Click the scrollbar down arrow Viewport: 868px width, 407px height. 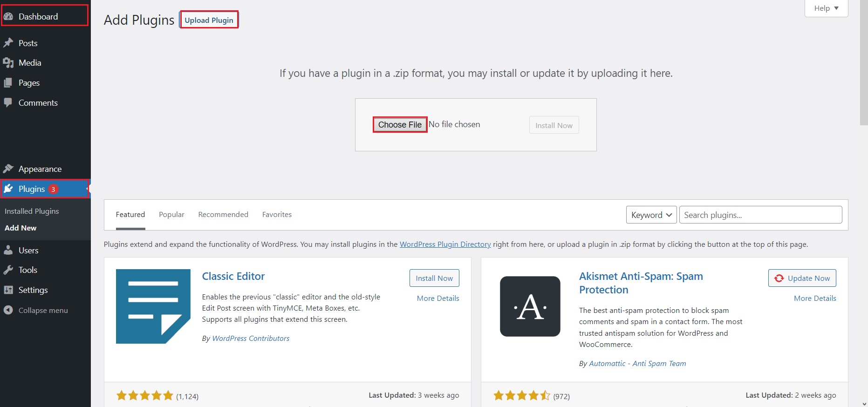(864, 404)
